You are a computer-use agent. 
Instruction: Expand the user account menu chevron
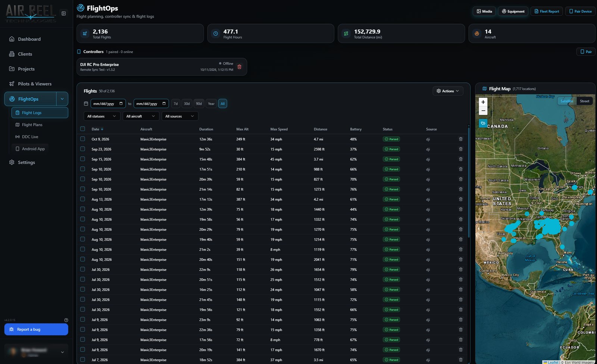(x=62, y=352)
